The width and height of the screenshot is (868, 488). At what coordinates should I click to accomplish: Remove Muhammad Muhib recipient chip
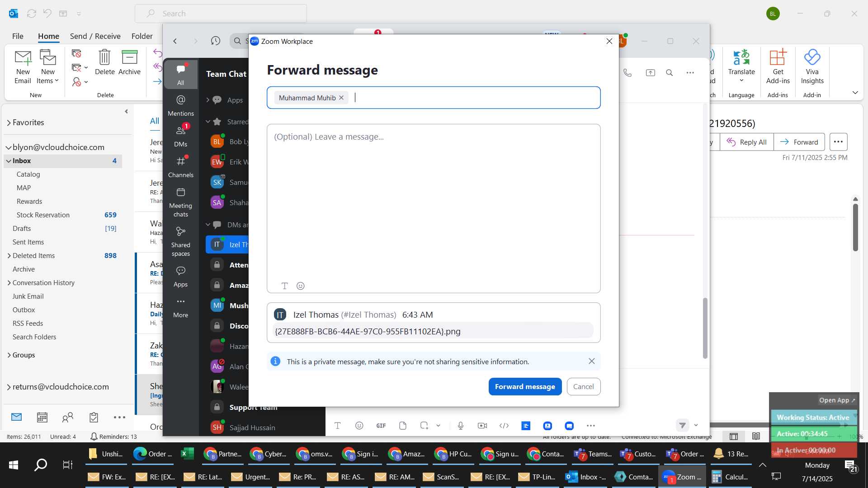pyautogui.click(x=341, y=98)
